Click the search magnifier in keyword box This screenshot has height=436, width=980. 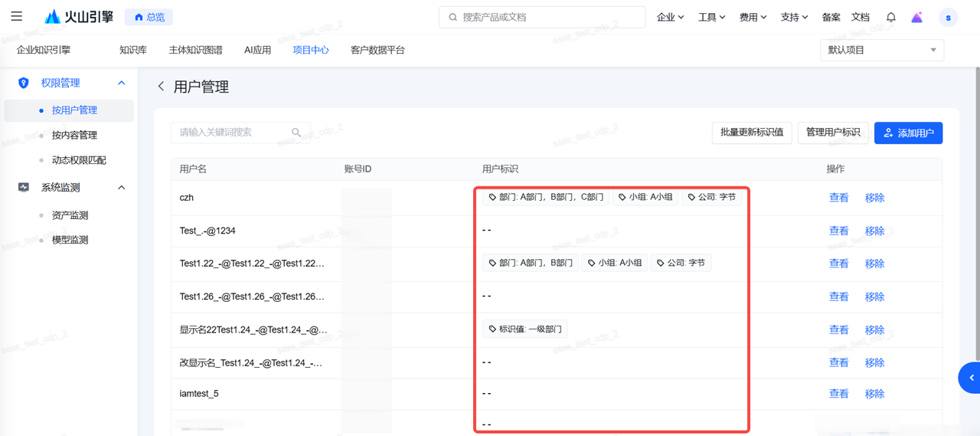point(296,133)
